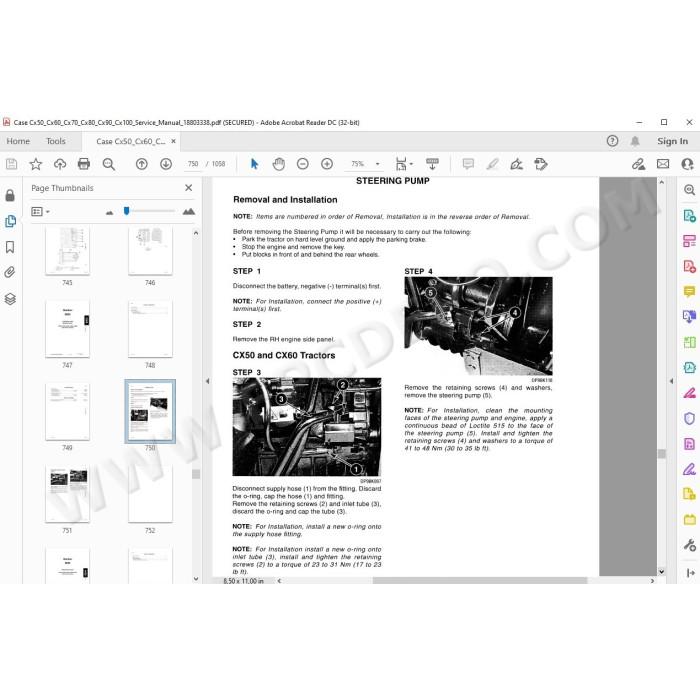Share a link to the file
700x700 pixels.
pos(638,164)
